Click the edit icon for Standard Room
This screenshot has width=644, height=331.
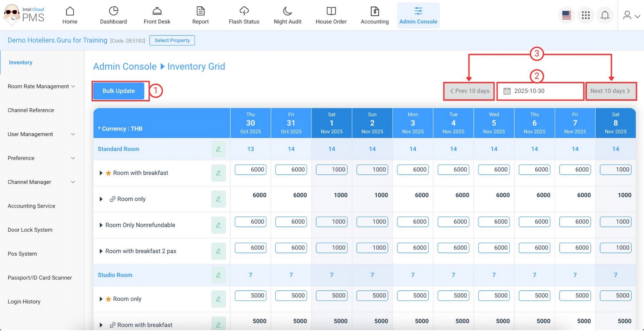coord(218,149)
